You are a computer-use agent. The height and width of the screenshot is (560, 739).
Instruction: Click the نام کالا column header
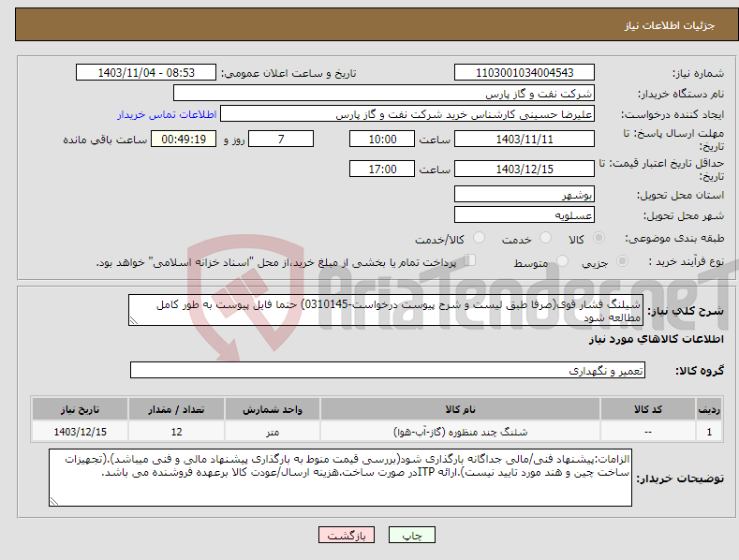pos(460,409)
